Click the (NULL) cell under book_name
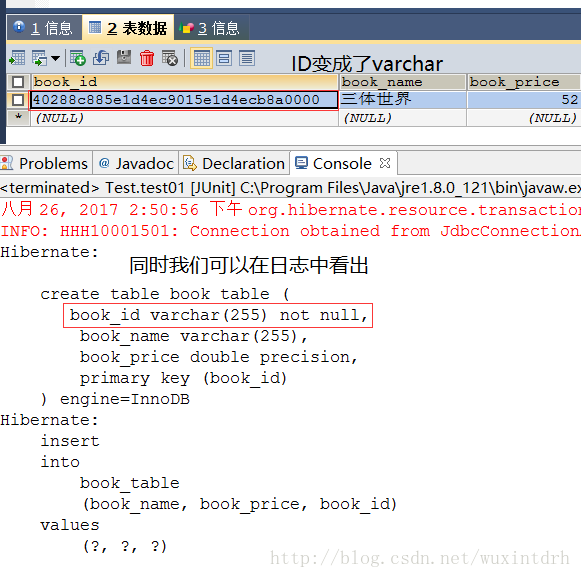 [402, 118]
